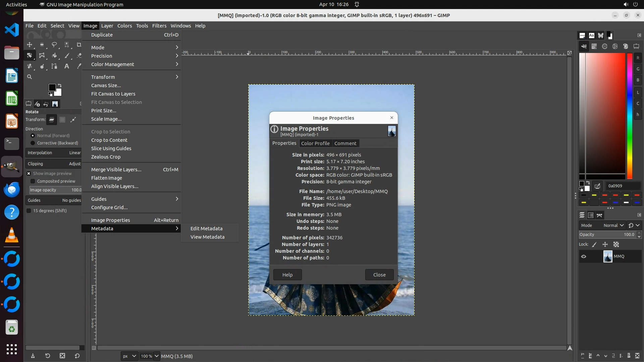Select the Free Select lasso tool

(54, 45)
